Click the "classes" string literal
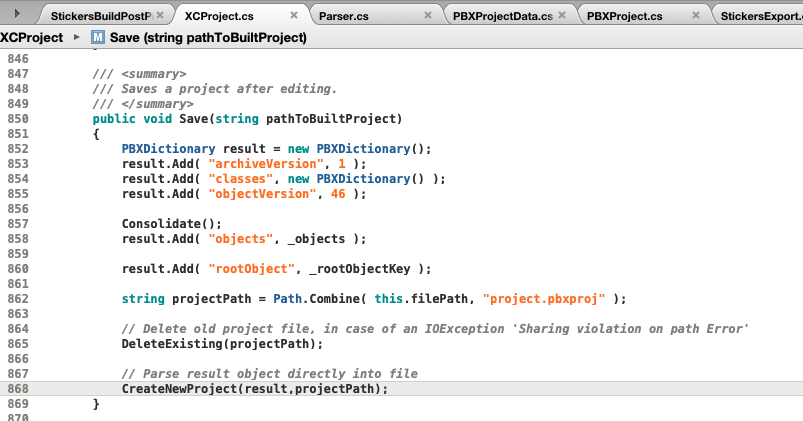This screenshot has width=803, height=421. pyautogui.click(x=241, y=179)
